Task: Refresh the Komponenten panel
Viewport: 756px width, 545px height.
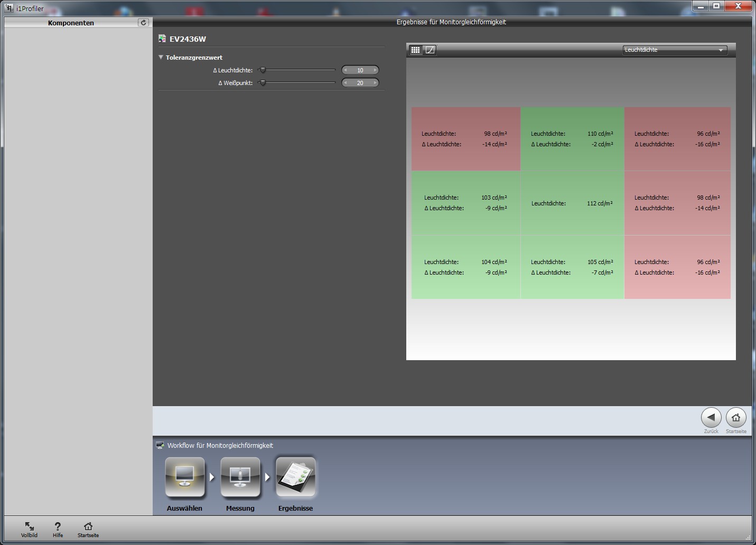Action: tap(143, 23)
